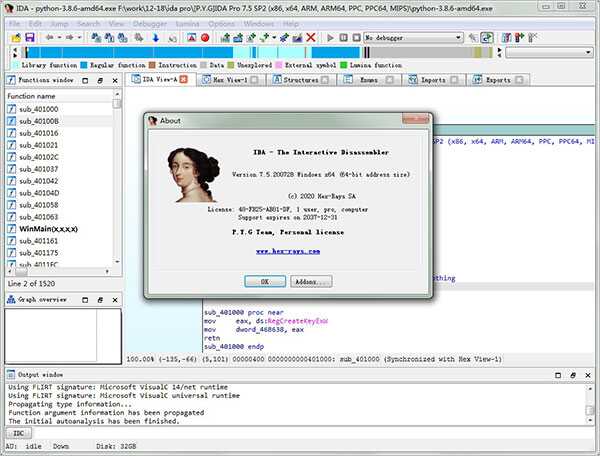Screen dimensions: 600x456
Task: Switch to the Imports tab
Action: click(x=433, y=79)
